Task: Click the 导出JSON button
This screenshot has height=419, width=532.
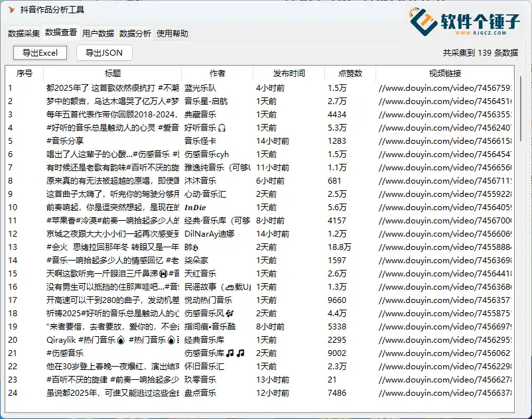Action: [104, 53]
